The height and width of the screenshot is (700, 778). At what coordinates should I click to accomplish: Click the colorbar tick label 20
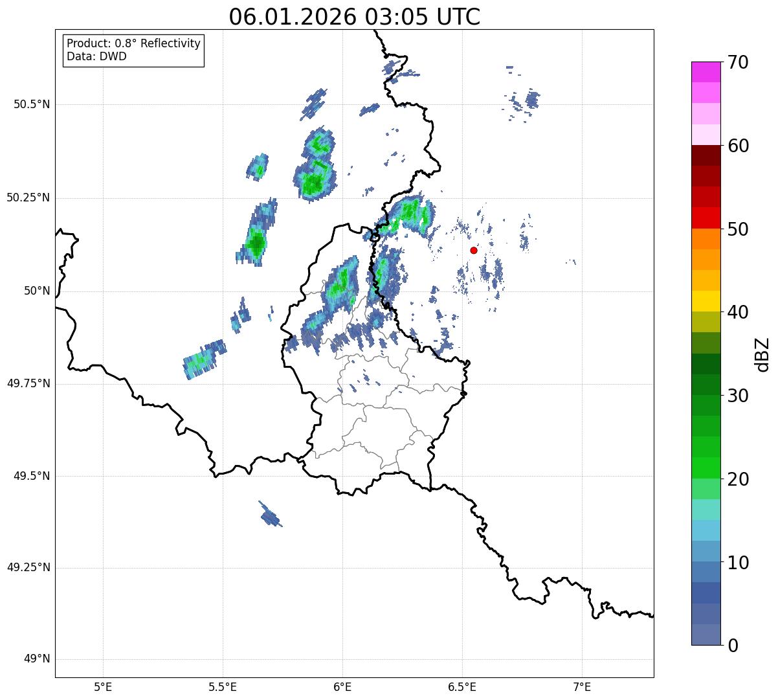pyautogui.click(x=738, y=479)
